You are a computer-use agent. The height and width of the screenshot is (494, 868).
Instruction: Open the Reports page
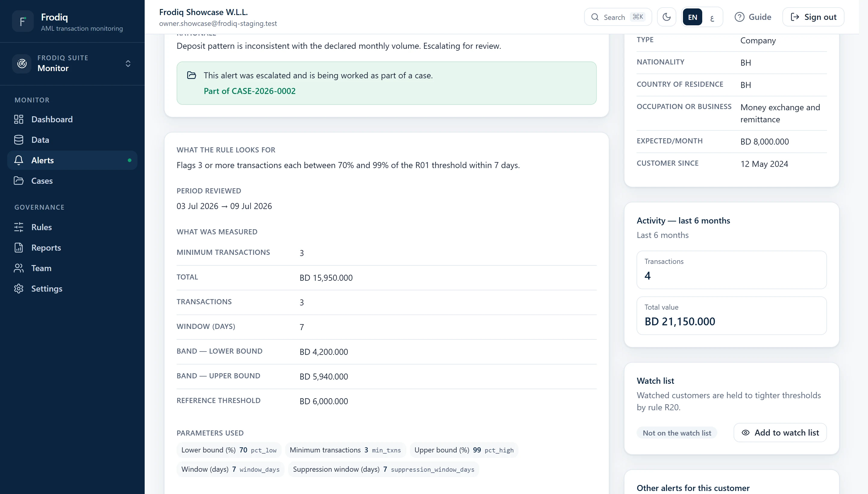point(72,248)
